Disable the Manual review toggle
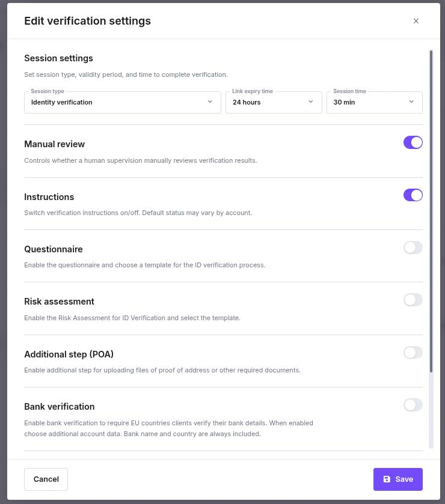This screenshot has height=504, width=445. (413, 142)
